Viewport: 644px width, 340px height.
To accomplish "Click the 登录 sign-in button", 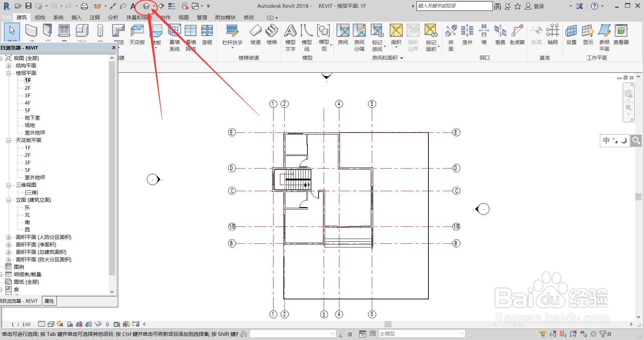I will click(535, 6).
